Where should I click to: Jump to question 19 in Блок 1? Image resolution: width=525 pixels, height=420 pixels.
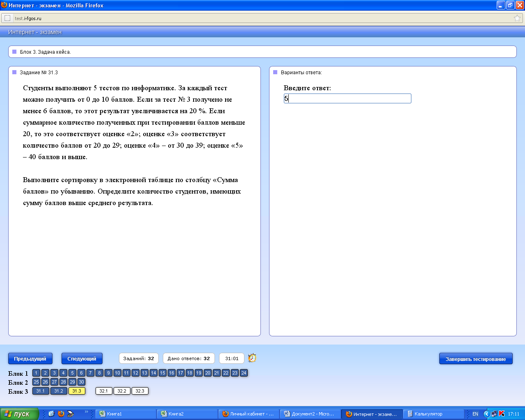199,373
